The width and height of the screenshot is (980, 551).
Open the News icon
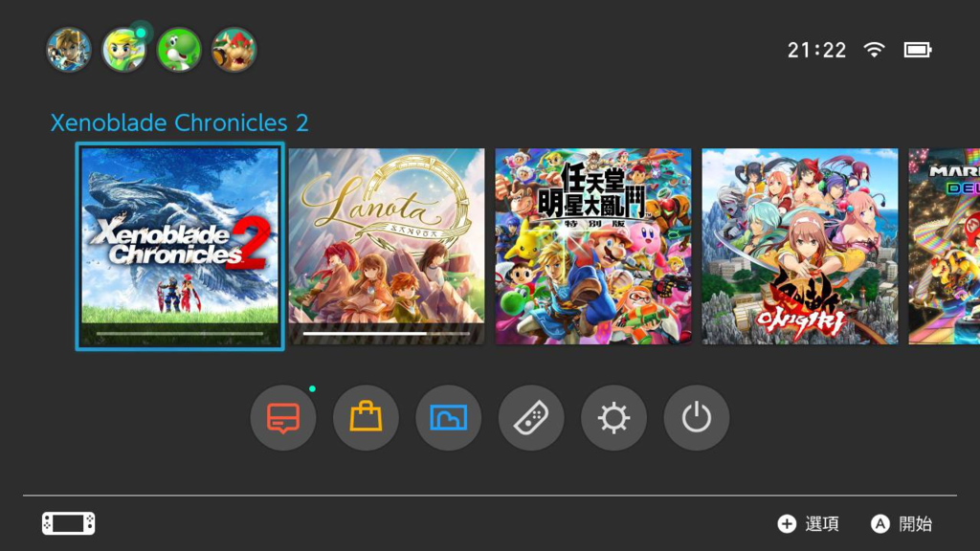(283, 417)
